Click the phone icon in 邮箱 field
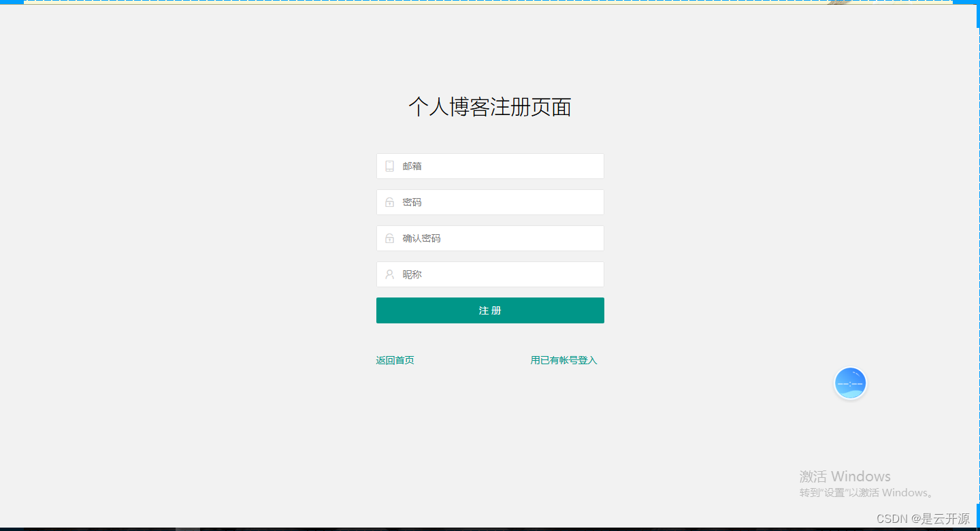This screenshot has height=531, width=980. click(389, 166)
